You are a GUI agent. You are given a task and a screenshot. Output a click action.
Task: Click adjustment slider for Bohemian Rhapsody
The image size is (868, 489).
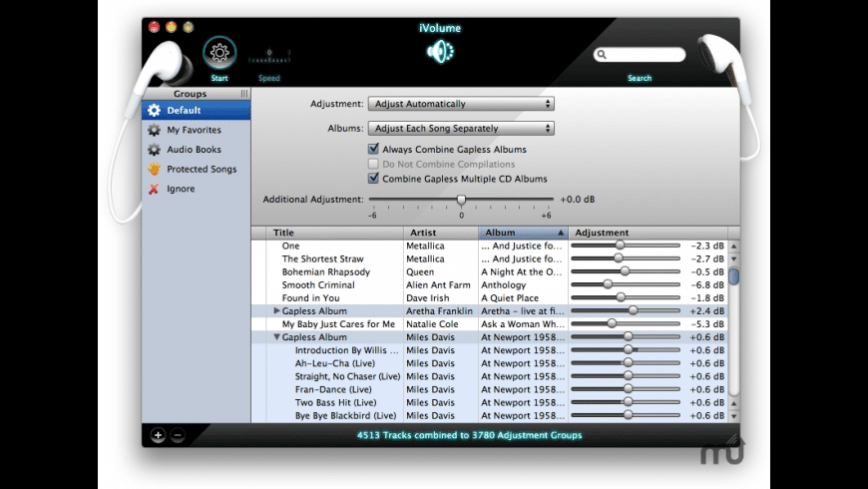point(625,271)
